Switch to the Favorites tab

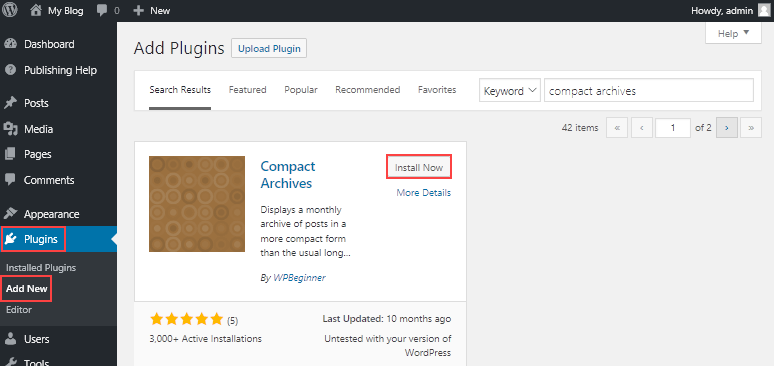tap(437, 90)
